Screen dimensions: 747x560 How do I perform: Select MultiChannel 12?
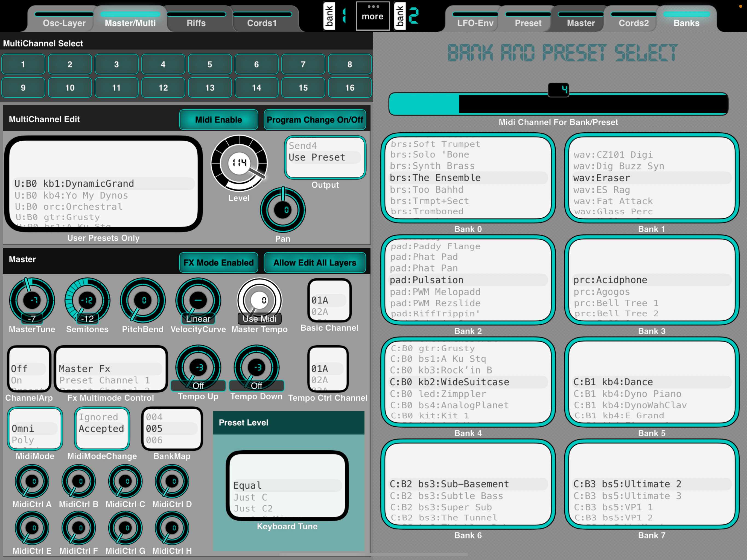pyautogui.click(x=163, y=88)
